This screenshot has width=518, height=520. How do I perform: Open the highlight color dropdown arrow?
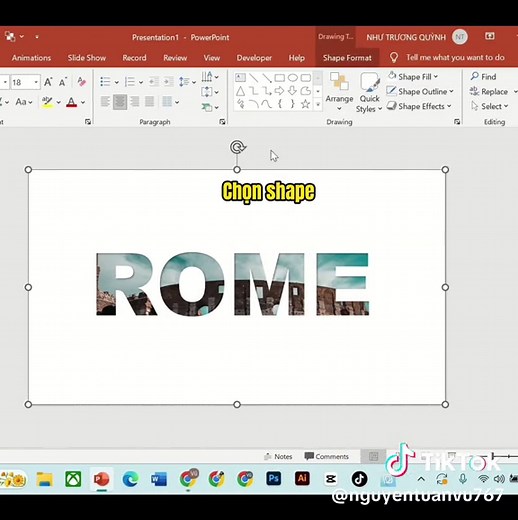[x=59, y=102]
